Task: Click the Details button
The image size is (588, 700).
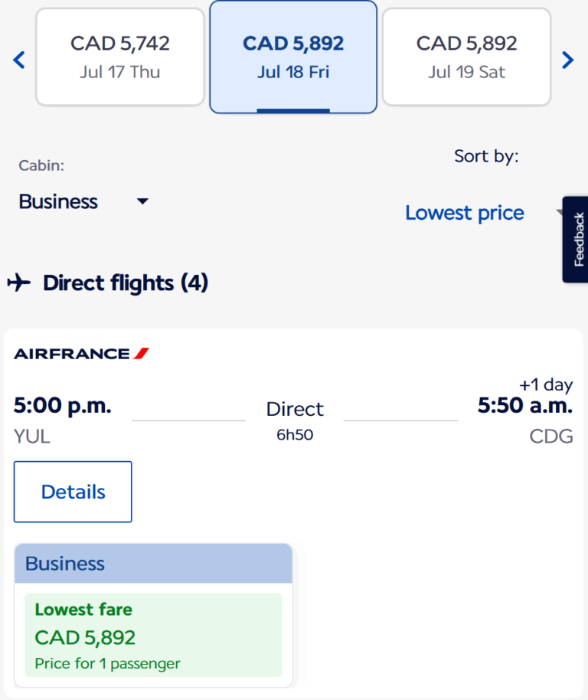Action: click(73, 492)
